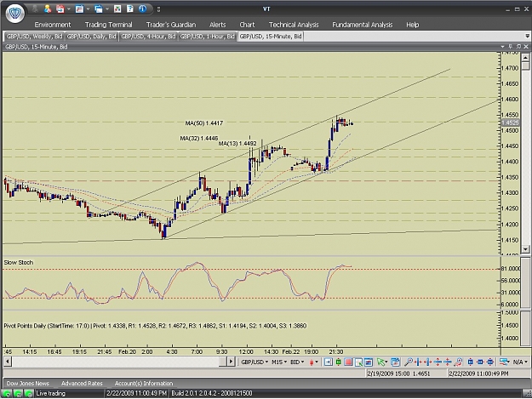Click the chart data window icon
Image resolution: width=532 pixels, height=399 pixels.
point(369,362)
